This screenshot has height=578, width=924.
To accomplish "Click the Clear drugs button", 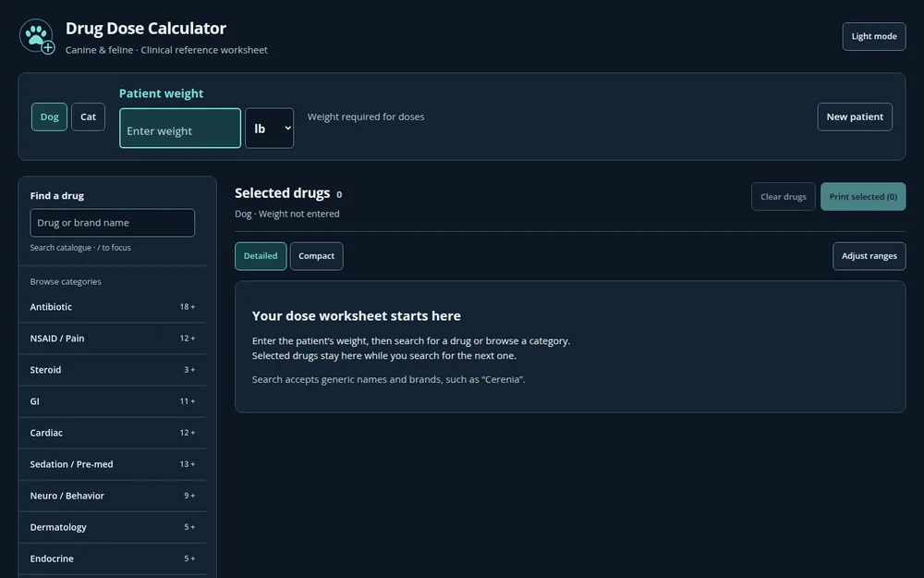I will pyautogui.click(x=784, y=196).
